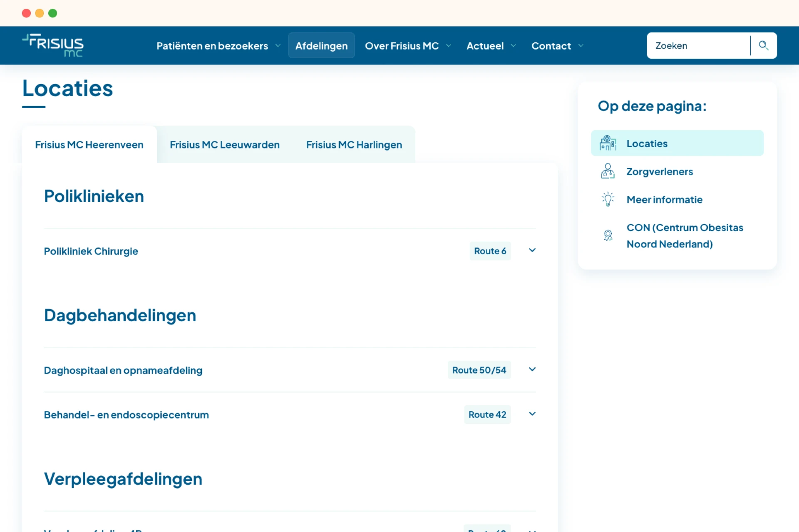Expand the Actueel menu chevron
Screen dimensions: 799x532
pos(514,46)
